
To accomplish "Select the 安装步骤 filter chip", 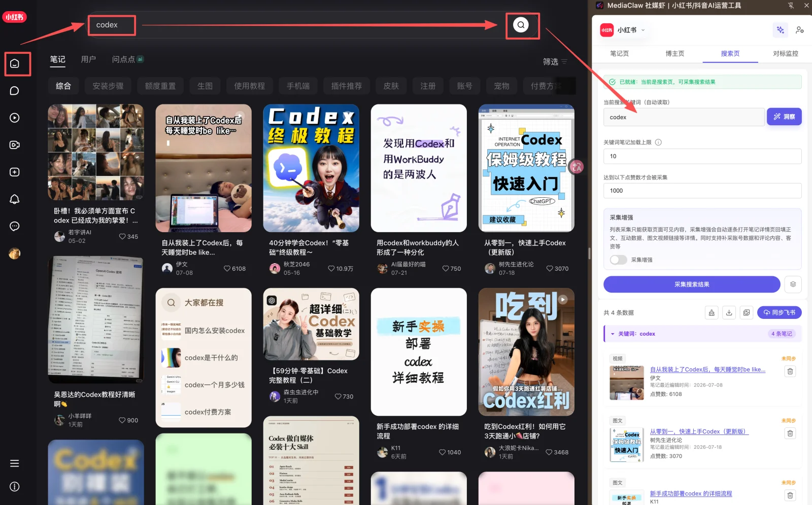I will pos(108,86).
